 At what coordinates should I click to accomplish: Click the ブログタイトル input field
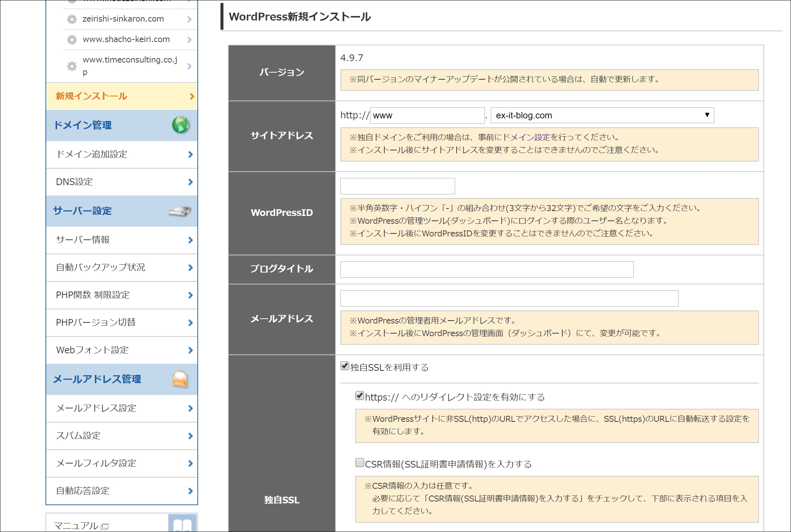pyautogui.click(x=487, y=270)
